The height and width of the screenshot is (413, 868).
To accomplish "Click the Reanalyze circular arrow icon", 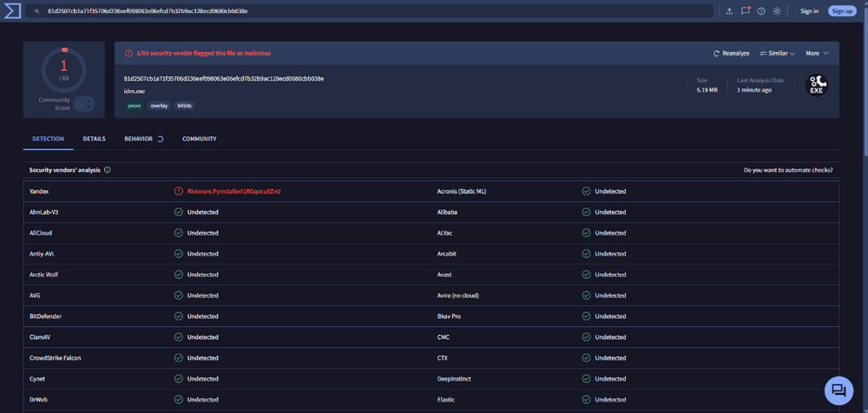I will 716,54.
